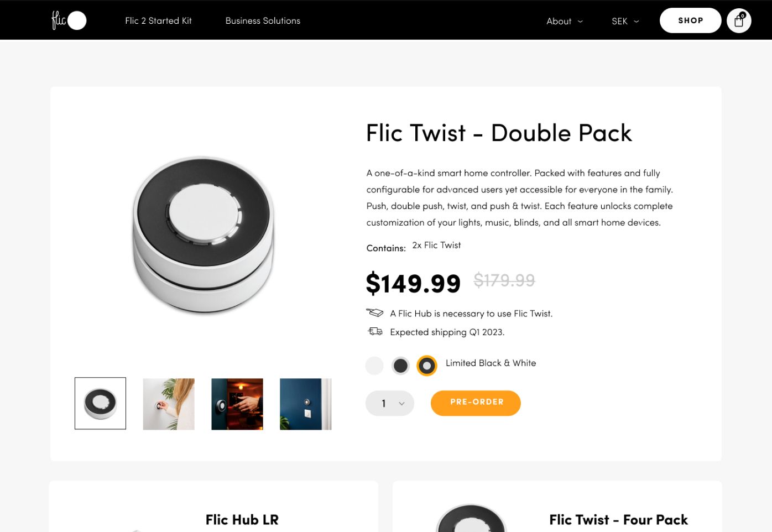Image resolution: width=772 pixels, height=532 pixels.
Task: View the first product thumbnail of the Twist
Action: (100, 403)
